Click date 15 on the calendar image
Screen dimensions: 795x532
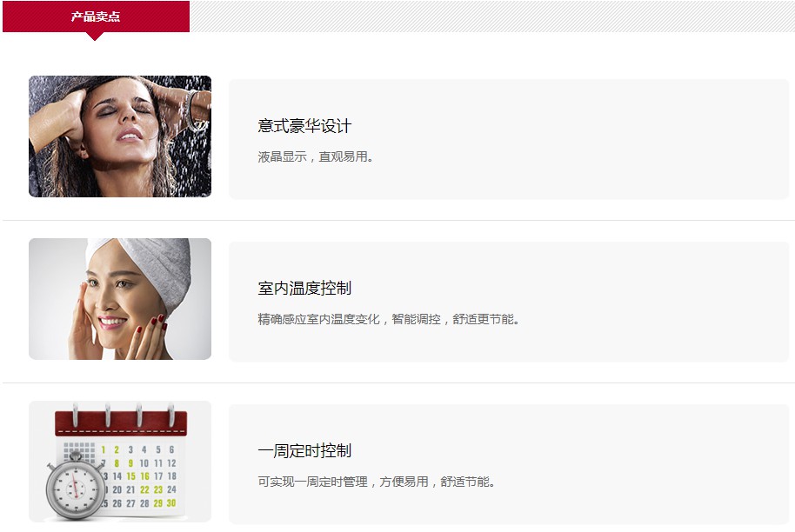[130, 476]
